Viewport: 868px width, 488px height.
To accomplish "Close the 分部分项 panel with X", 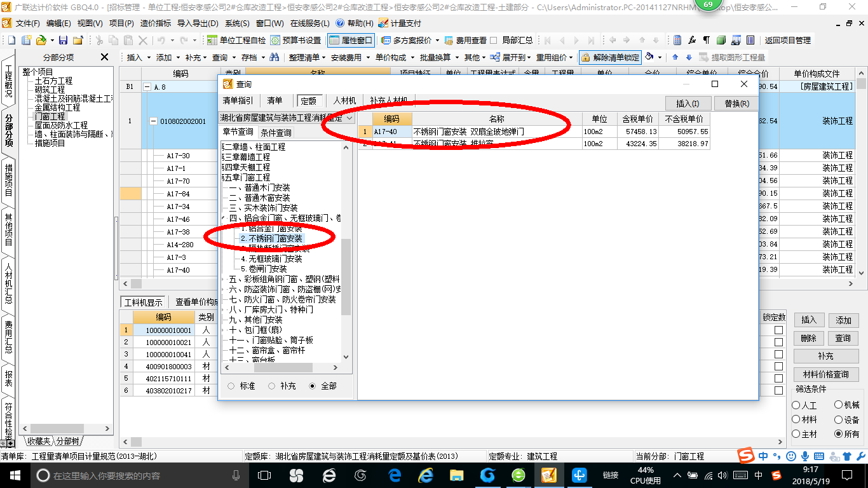I will pyautogui.click(x=104, y=57).
